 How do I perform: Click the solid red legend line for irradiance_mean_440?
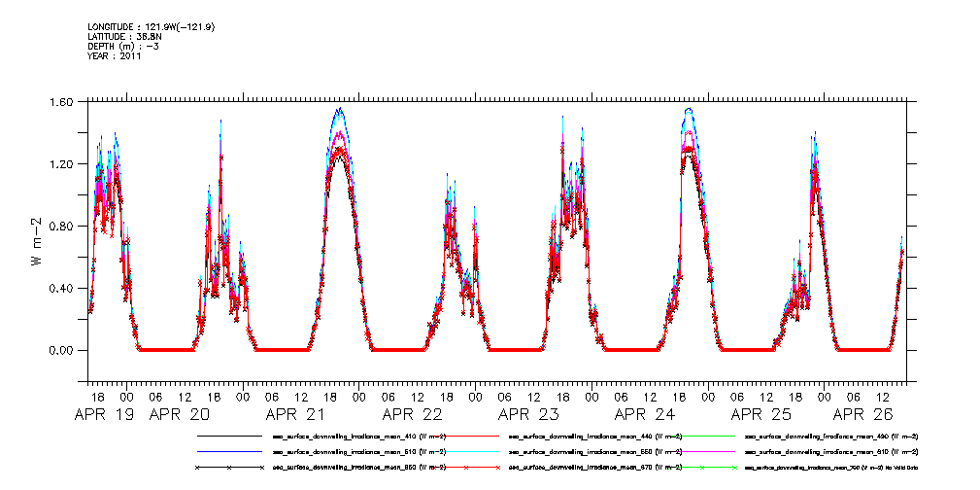pyautogui.click(x=465, y=436)
